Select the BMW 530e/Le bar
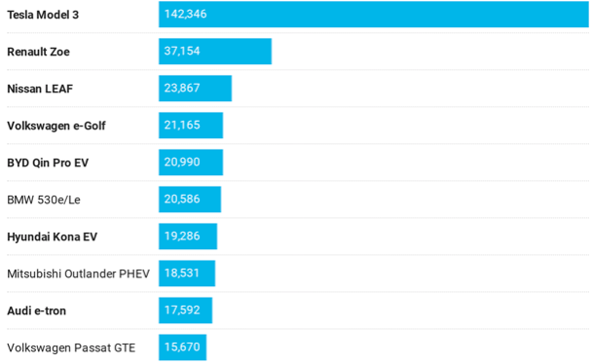This screenshot has width=593, height=364. (190, 200)
